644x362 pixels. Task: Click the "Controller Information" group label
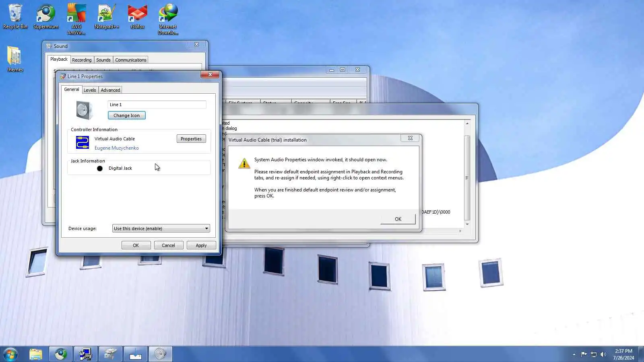94,130
